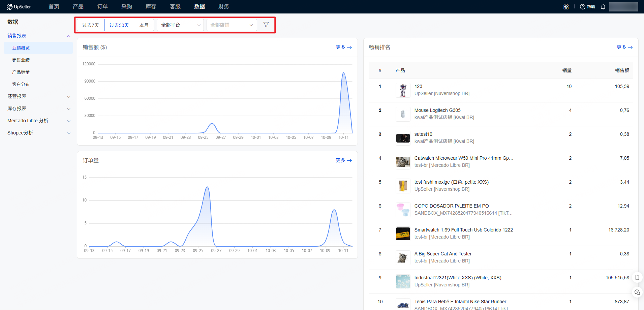The width and height of the screenshot is (644, 310).
Task: Open the chat support floating icon
Action: click(x=637, y=292)
